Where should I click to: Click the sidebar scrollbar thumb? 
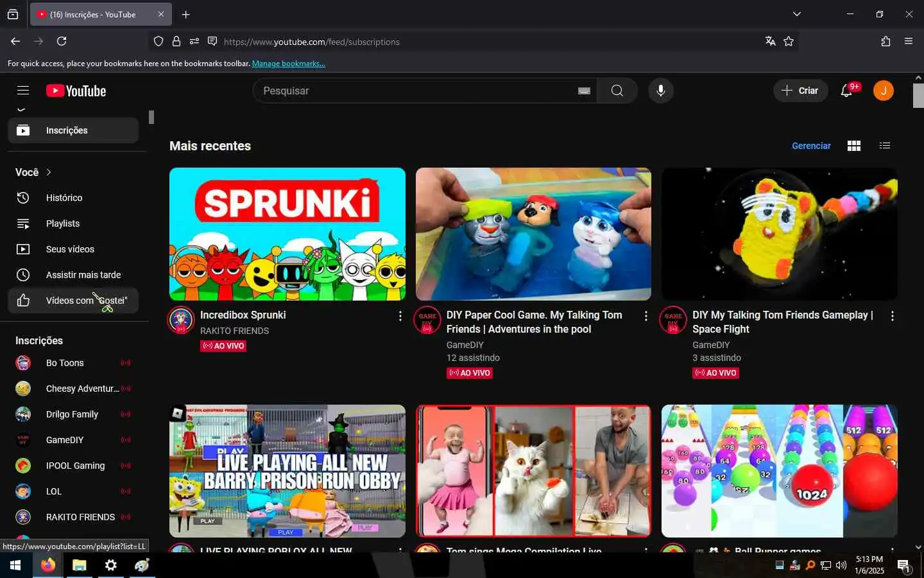coord(151,117)
